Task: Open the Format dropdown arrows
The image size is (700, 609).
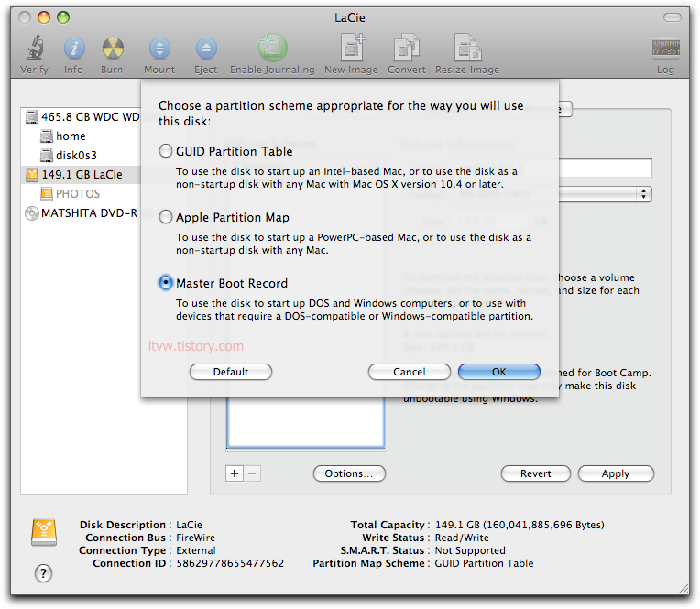Action: [643, 193]
